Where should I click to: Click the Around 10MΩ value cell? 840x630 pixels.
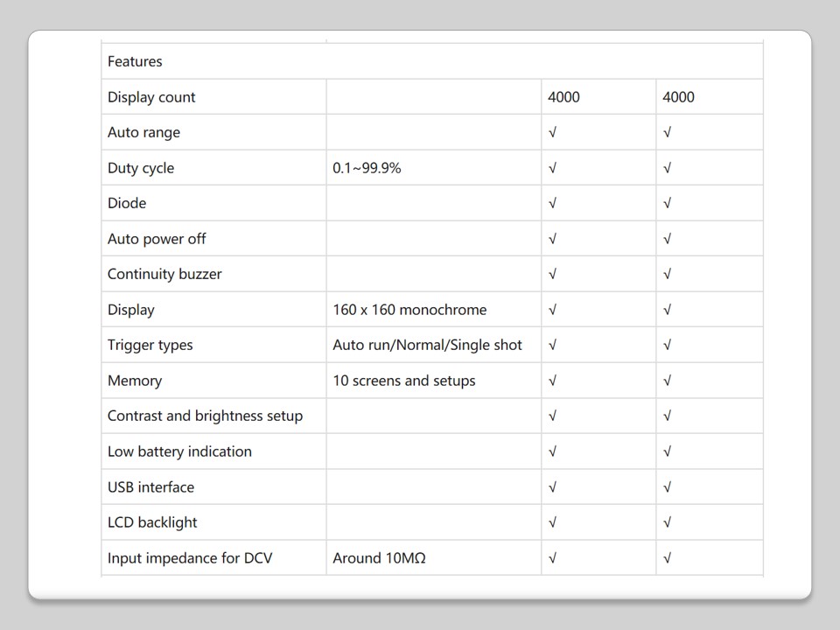pos(379,557)
